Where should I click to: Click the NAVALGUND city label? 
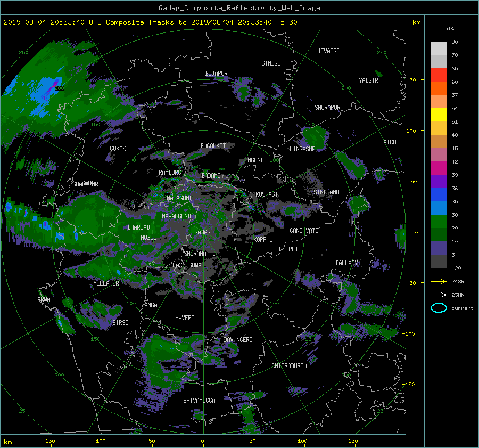pyautogui.click(x=176, y=216)
